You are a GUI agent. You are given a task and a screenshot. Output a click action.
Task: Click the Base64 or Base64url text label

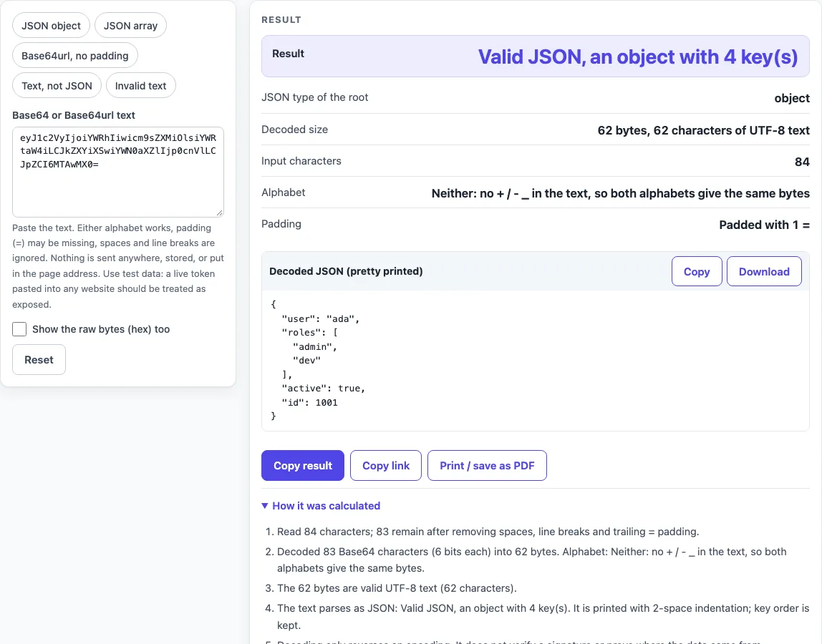tap(73, 115)
